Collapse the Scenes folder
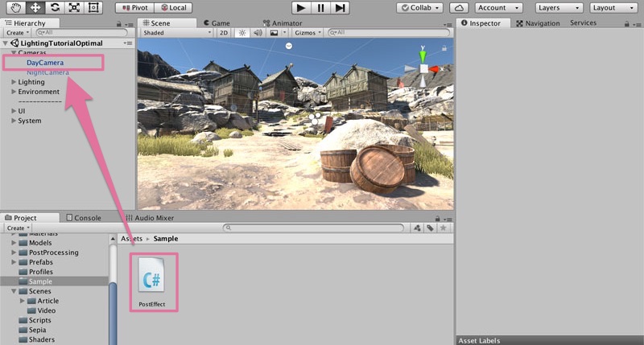This screenshot has height=345, width=644. (x=14, y=291)
